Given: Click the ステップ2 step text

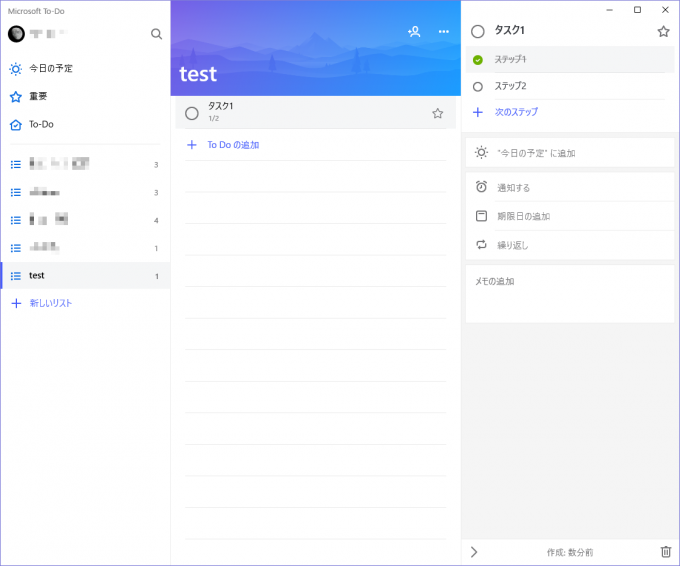Looking at the screenshot, I should 510,86.
